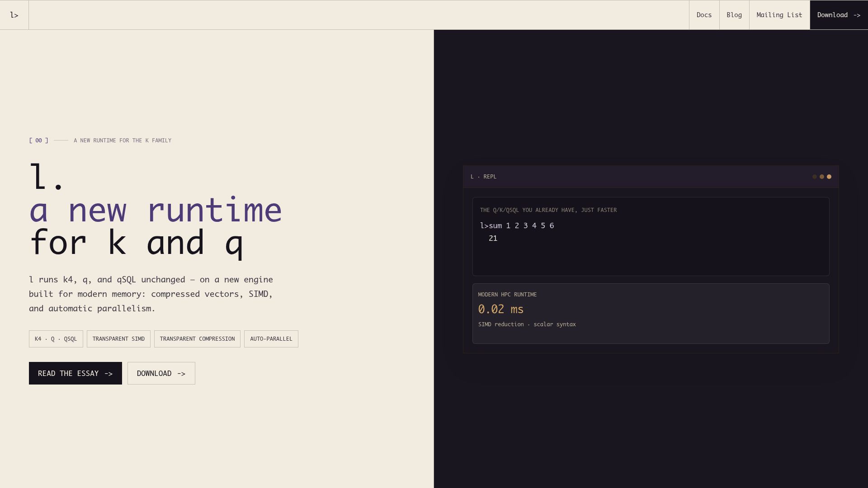Image resolution: width=868 pixels, height=488 pixels.
Task: Open the Mailing List link
Action: (x=779, y=15)
